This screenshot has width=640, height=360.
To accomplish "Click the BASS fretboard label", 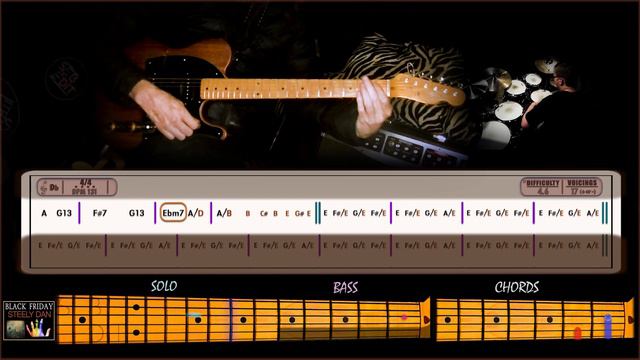I will [345, 287].
